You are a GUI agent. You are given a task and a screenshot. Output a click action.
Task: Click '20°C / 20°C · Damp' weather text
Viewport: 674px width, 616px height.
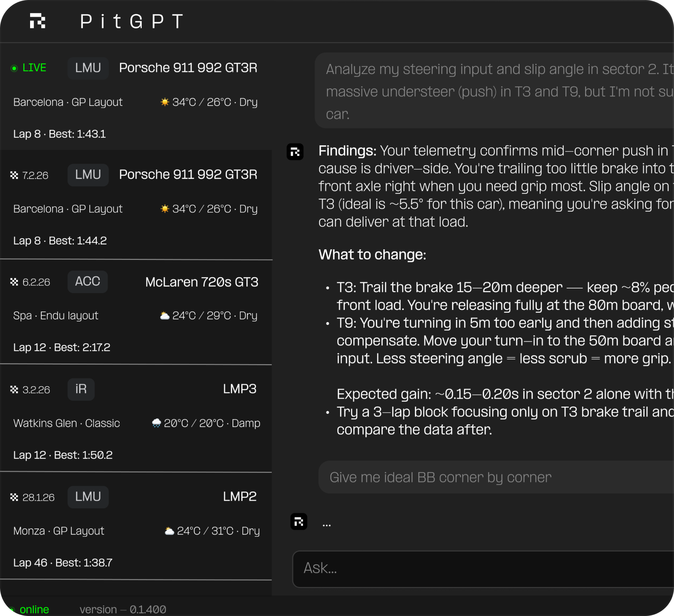coord(212,423)
